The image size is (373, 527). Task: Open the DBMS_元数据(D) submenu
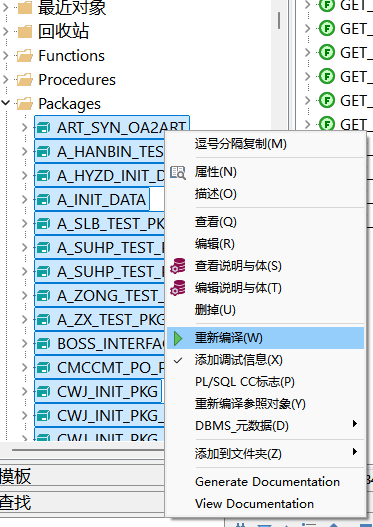coord(265,426)
